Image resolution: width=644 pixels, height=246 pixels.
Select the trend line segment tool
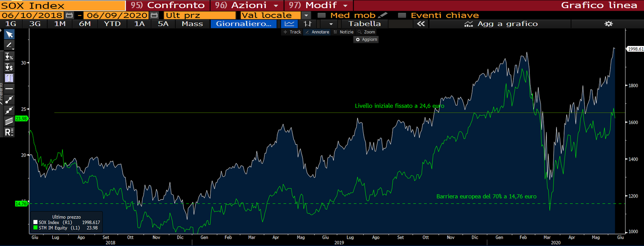click(x=9, y=100)
